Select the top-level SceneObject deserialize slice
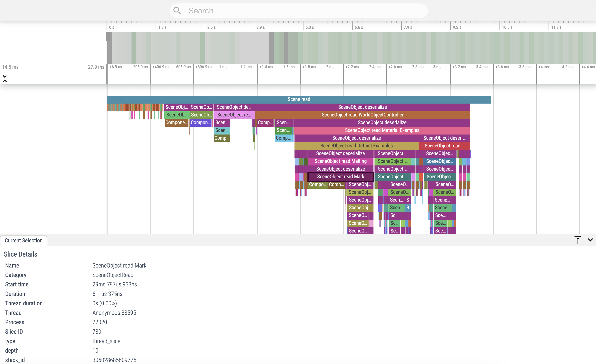The height and width of the screenshot is (364, 596). (x=362, y=107)
